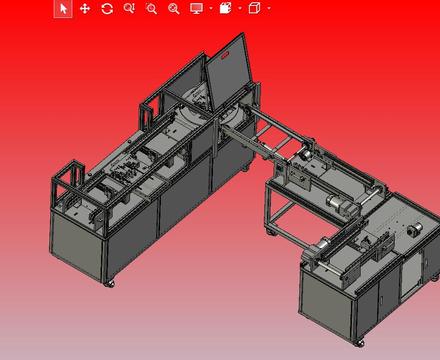
Task: Select the Rotate view tool
Action: [x=107, y=9]
